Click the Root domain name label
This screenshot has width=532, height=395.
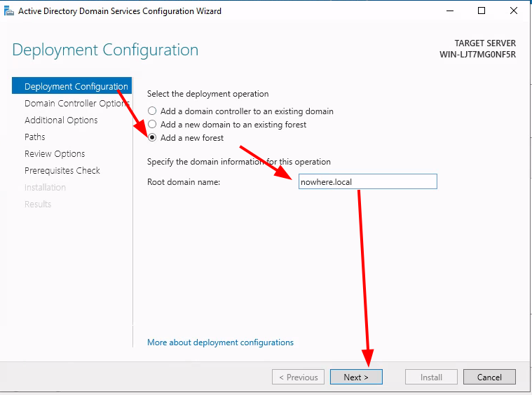coord(184,182)
